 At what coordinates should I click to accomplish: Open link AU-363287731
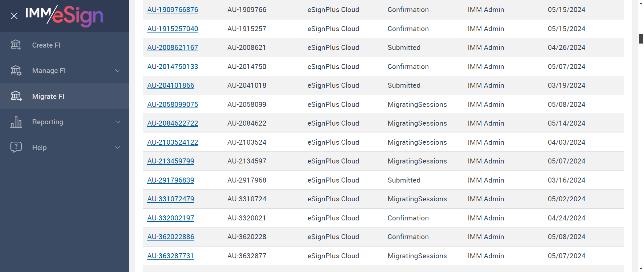tap(170, 256)
